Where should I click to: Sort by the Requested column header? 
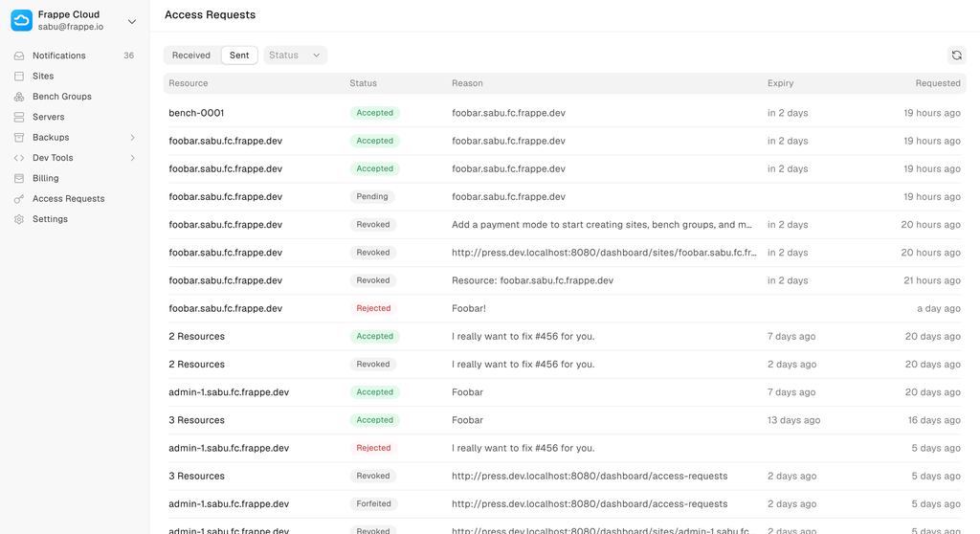point(937,83)
